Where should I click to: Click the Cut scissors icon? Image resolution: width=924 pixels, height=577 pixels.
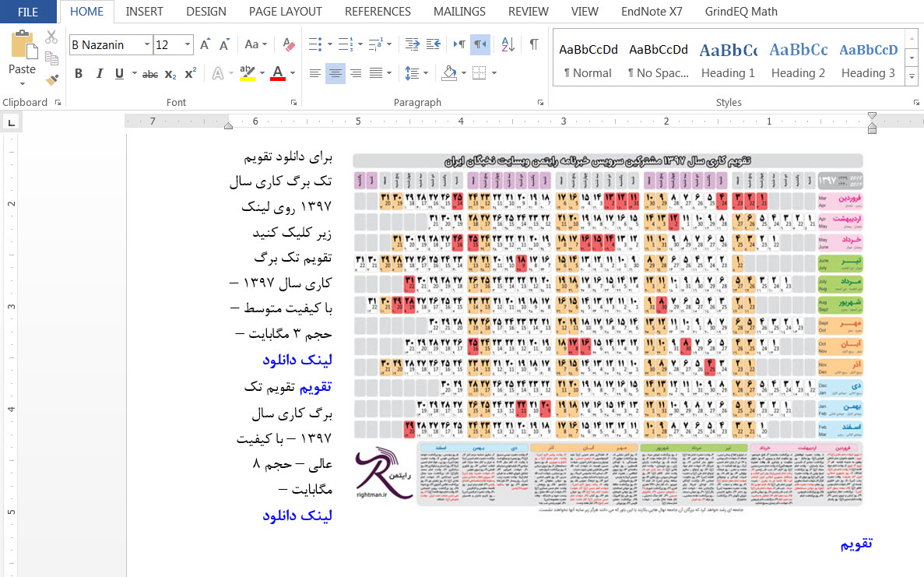pos(51,37)
